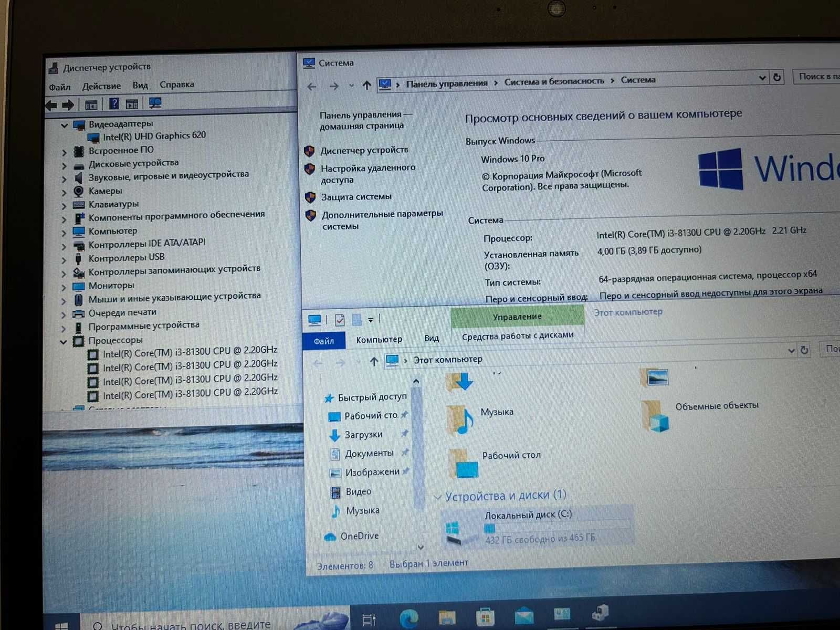Click Up arrow in Explorer window
Image resolution: width=840 pixels, height=630 pixels.
click(374, 361)
